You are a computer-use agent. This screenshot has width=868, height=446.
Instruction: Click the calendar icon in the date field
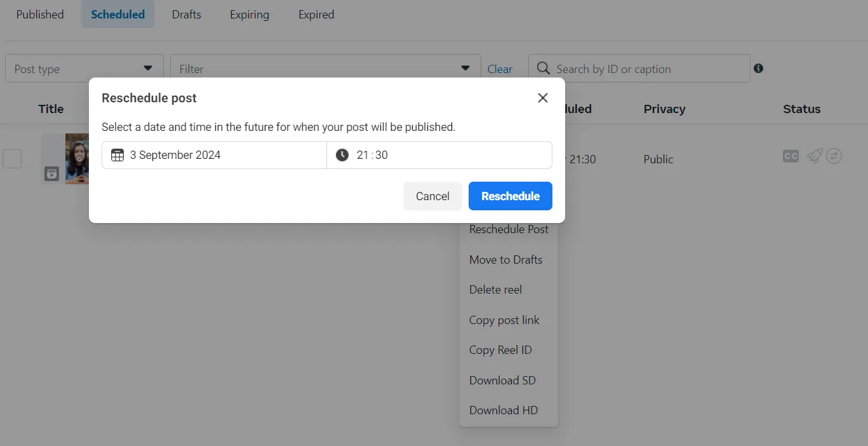pyautogui.click(x=117, y=154)
